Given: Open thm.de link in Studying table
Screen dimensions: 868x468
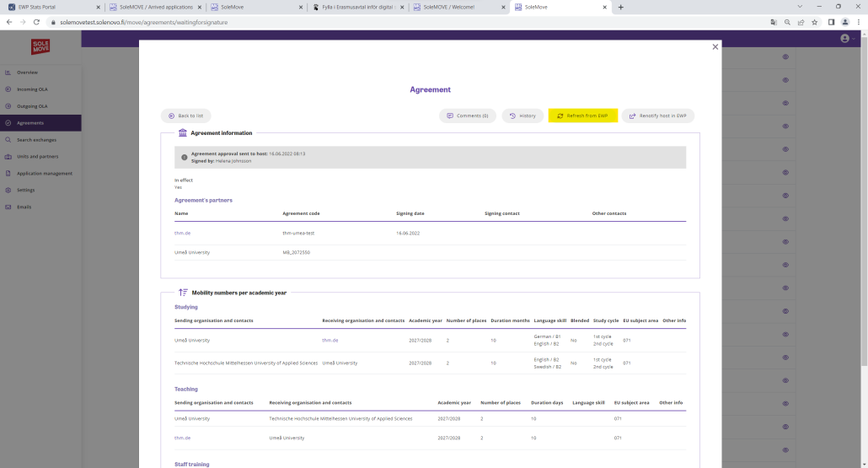Looking at the screenshot, I should click(330, 341).
